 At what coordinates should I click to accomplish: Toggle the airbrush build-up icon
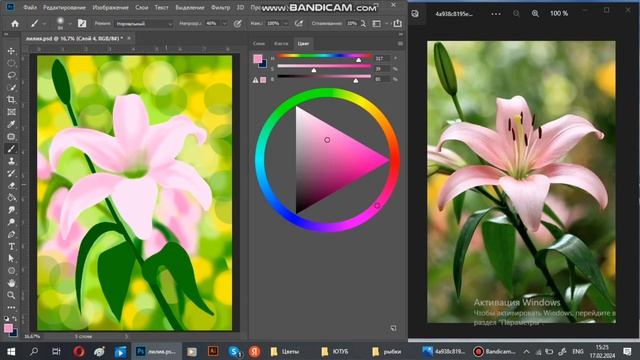coord(299,24)
